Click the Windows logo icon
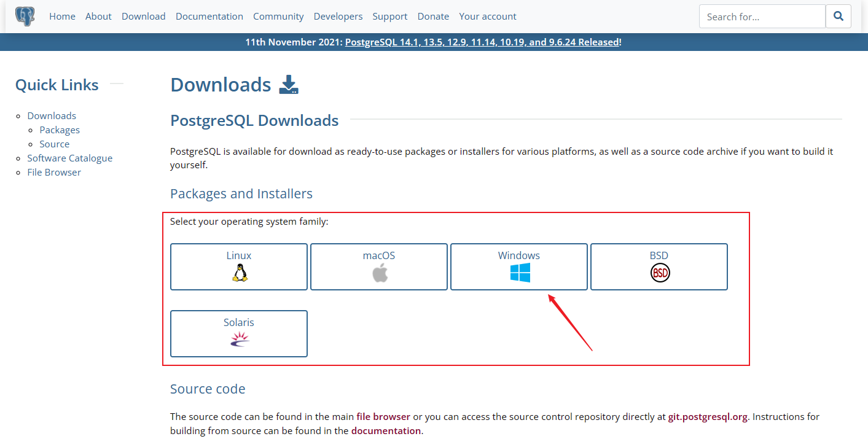This screenshot has width=868, height=447. click(x=518, y=271)
